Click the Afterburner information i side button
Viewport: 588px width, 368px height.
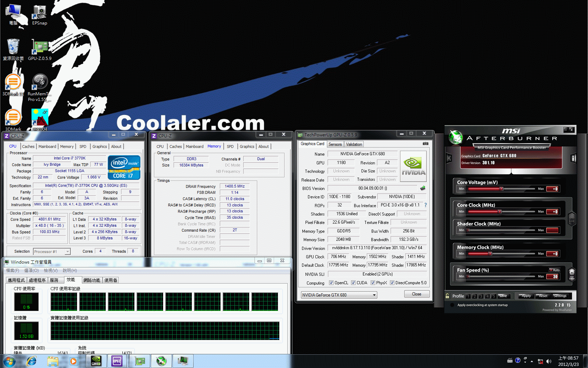573,158
